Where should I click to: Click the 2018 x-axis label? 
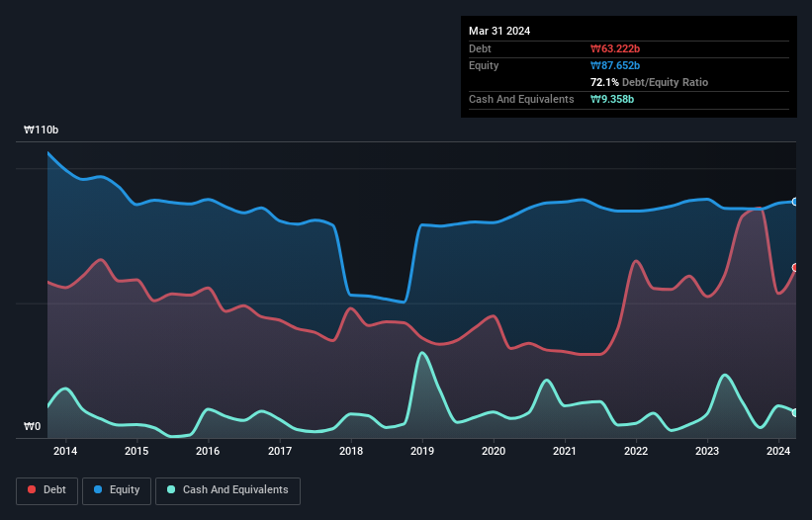click(x=351, y=451)
